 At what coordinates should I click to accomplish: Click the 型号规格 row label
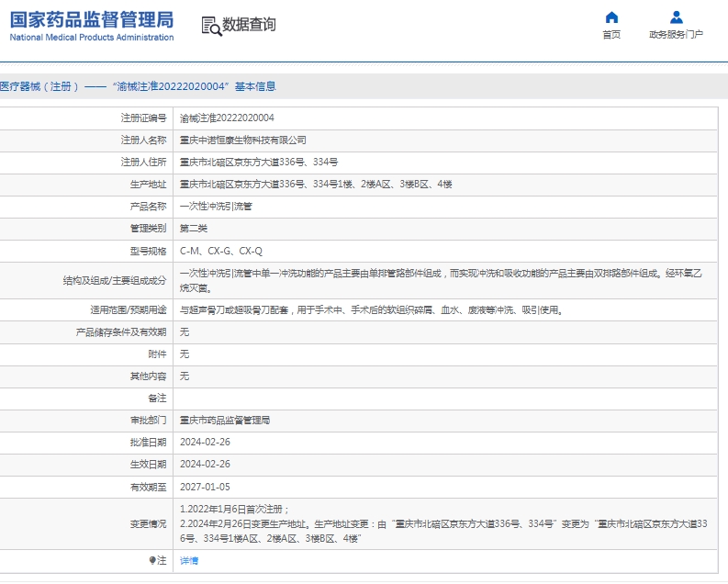(148, 252)
